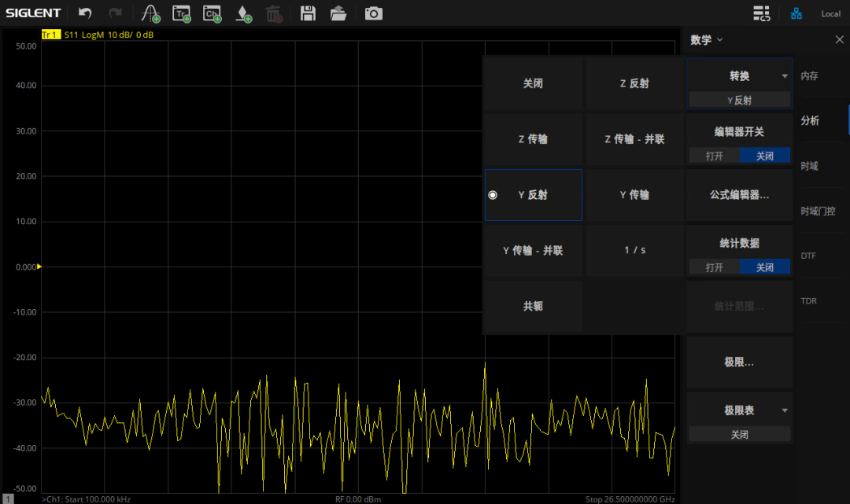This screenshot has height=504, width=850.
Task: Click the network connection icon
Action: click(796, 13)
